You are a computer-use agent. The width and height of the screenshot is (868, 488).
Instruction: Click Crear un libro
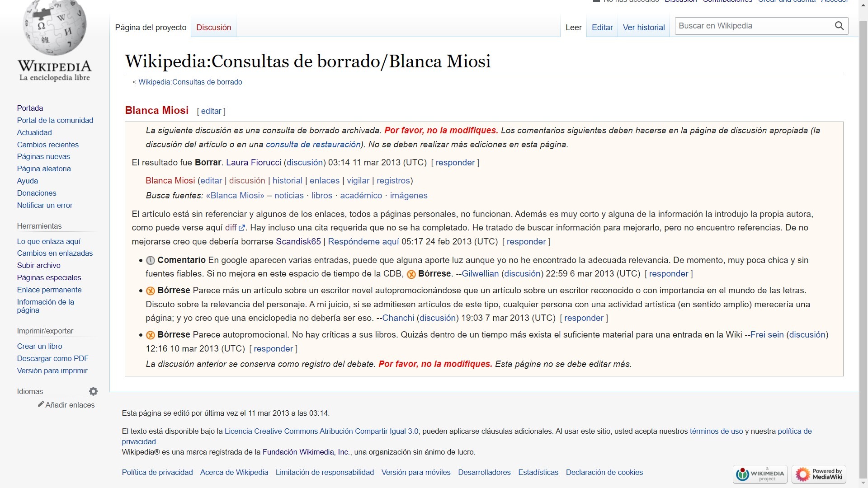tap(40, 346)
